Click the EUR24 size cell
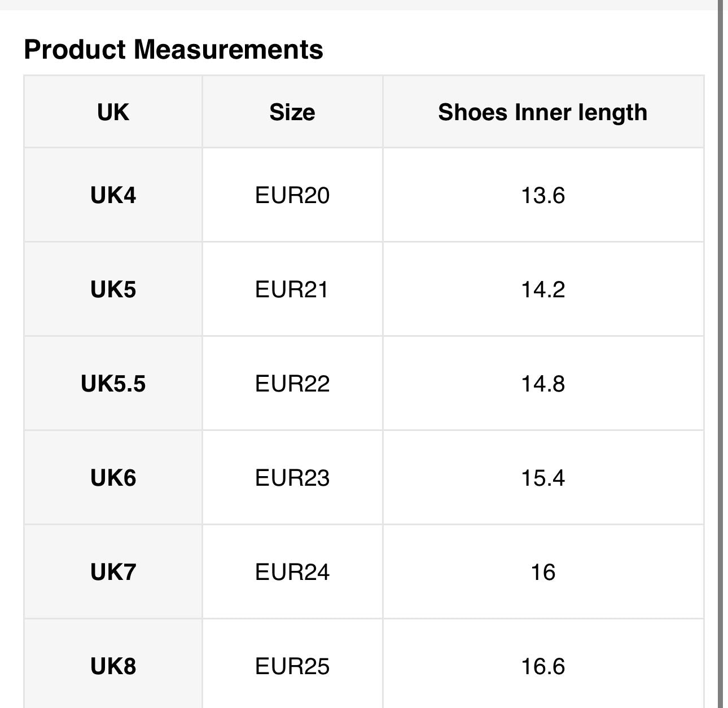Viewport: 728px width, 708px height. point(292,572)
